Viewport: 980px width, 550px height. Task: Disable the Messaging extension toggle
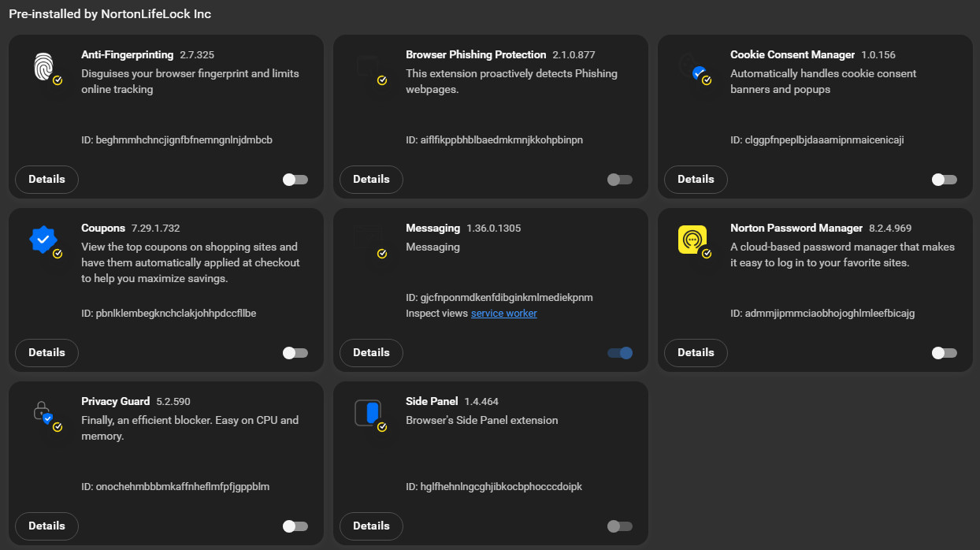[620, 353]
